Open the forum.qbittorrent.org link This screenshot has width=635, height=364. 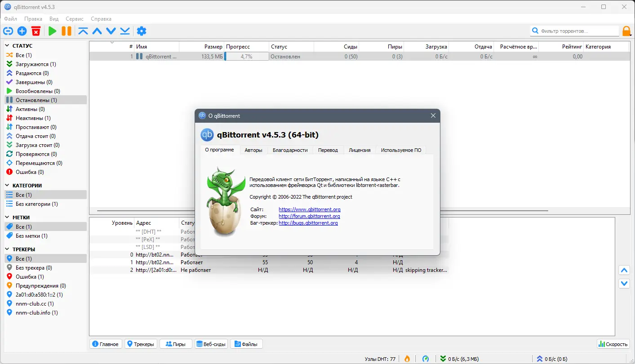(x=309, y=216)
